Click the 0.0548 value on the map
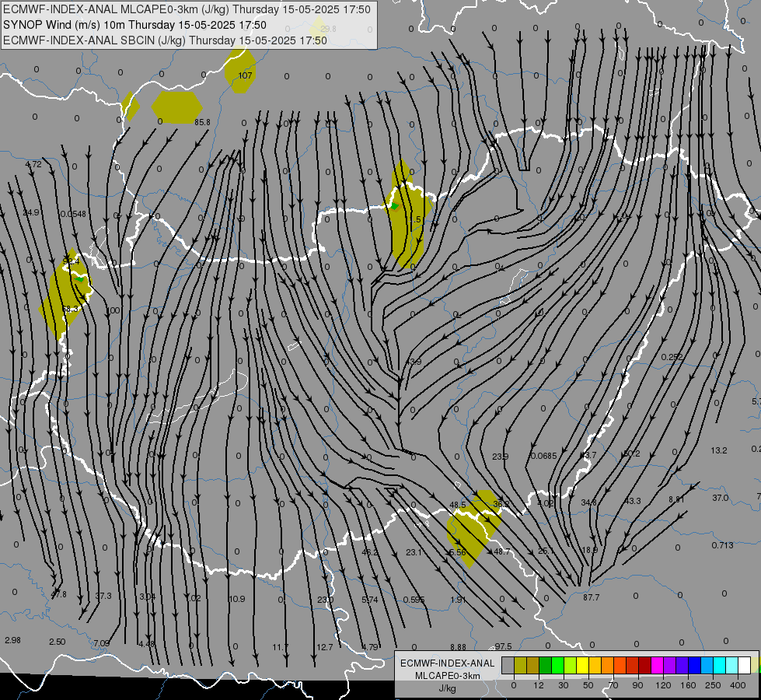The height and width of the screenshot is (700, 761). (73, 214)
